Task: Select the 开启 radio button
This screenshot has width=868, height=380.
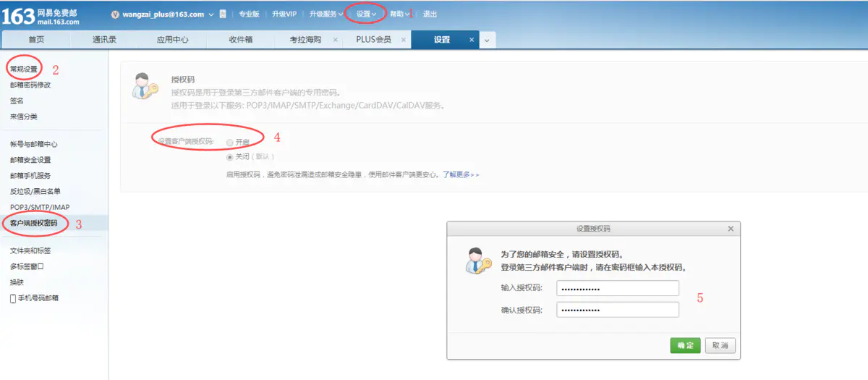Action: (x=230, y=143)
